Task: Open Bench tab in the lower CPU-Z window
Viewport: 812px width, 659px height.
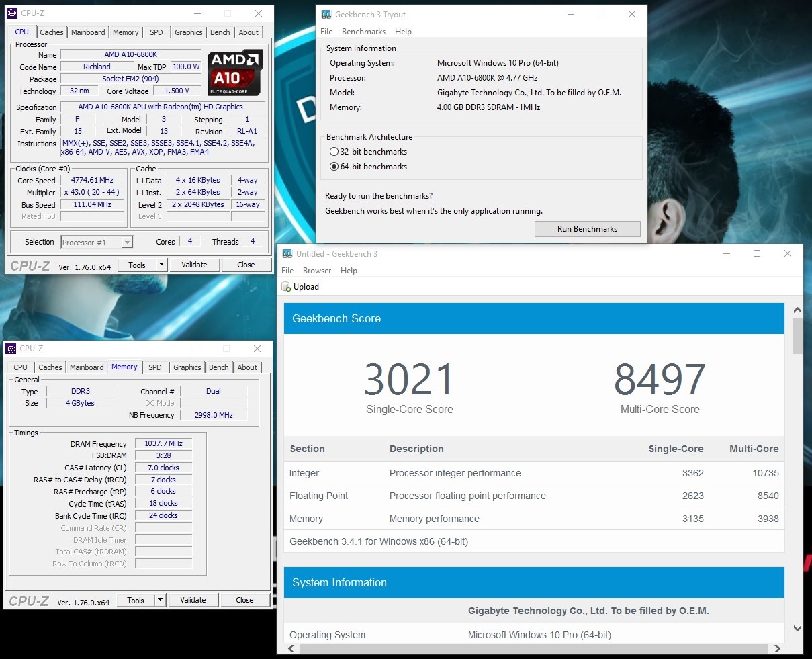Action: point(219,367)
